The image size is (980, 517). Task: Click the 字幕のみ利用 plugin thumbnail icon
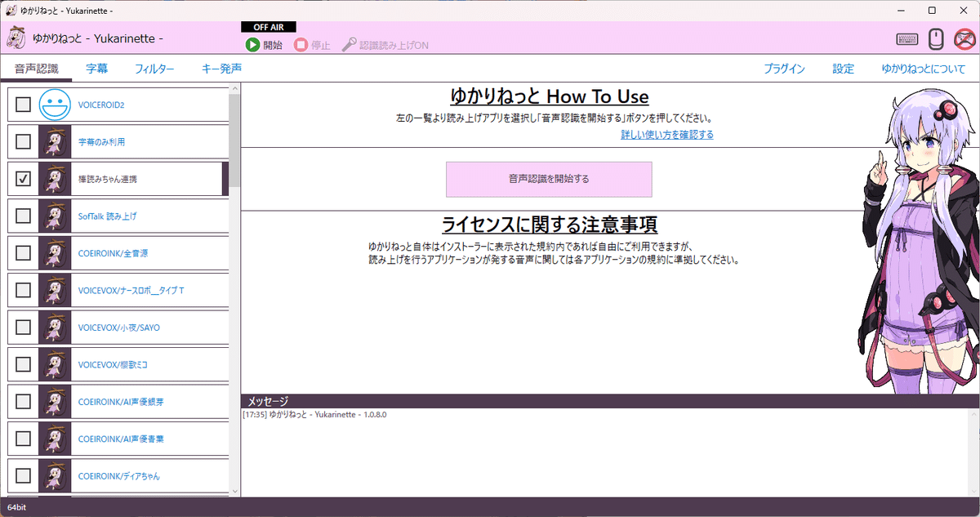(55, 141)
